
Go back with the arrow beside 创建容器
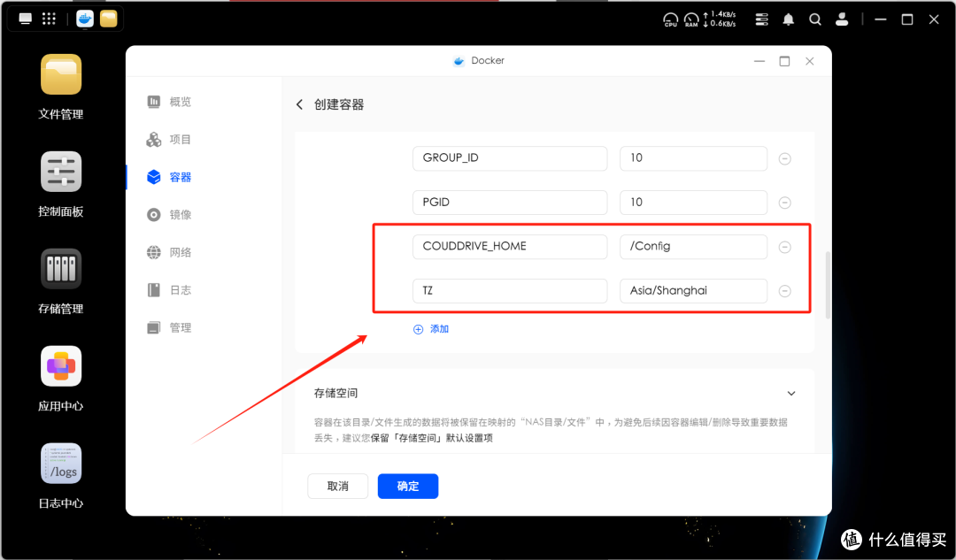coord(299,104)
